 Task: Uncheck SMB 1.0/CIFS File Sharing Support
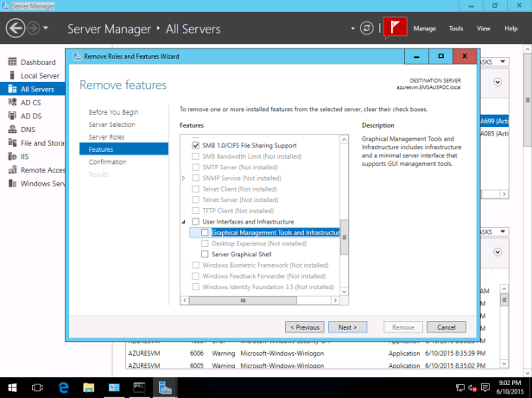(195, 146)
